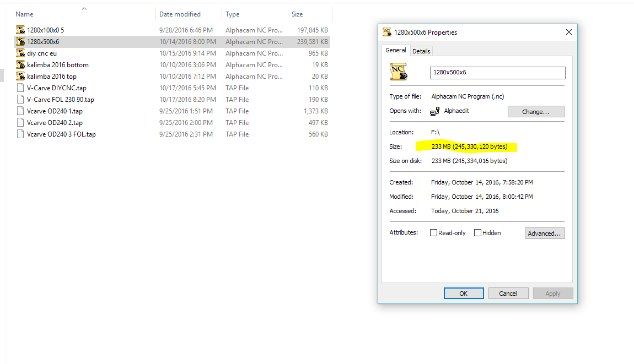Screen dimensions: 634x364
Task: Click the NC icon for 1280x100x0 5 file
Action: pos(21,30)
